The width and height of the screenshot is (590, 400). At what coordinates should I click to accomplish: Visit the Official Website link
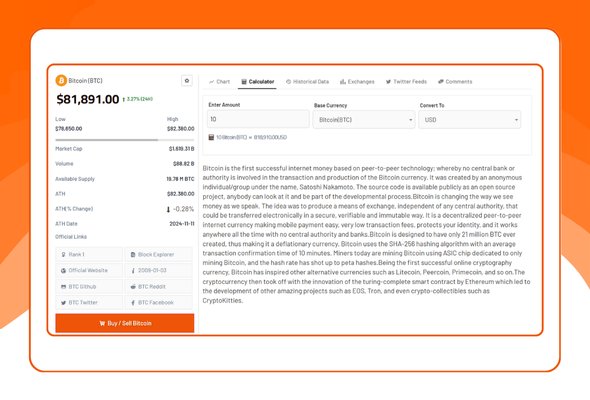click(x=89, y=271)
